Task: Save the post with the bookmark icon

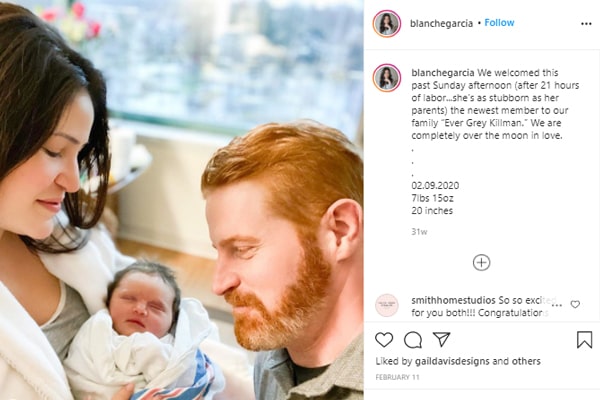Action: [584, 340]
